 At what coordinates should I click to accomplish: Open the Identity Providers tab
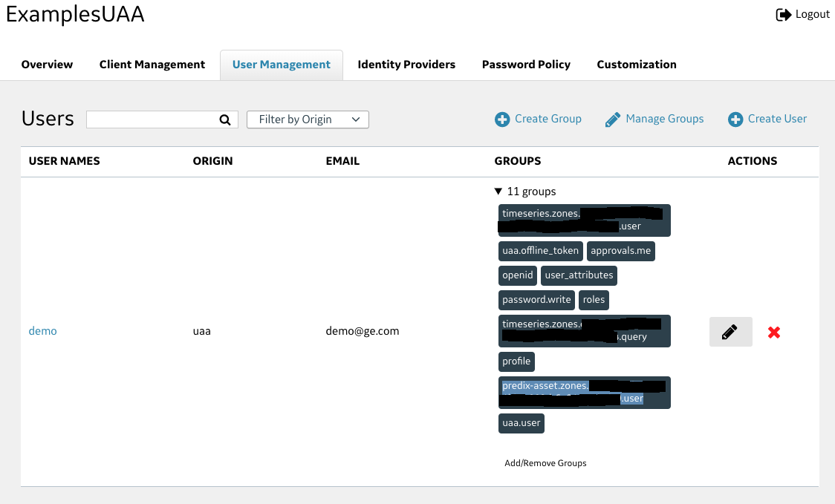[406, 65]
